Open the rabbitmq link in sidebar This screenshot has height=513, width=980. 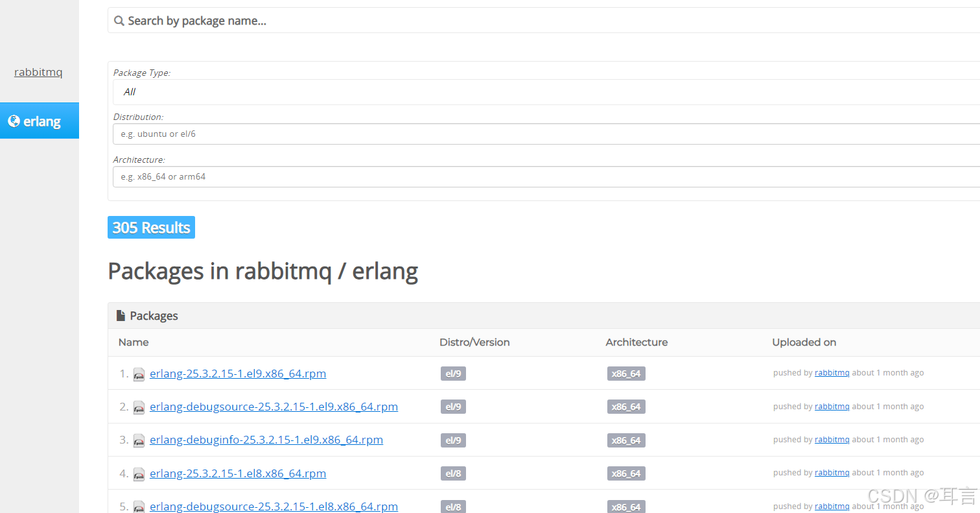tap(38, 72)
